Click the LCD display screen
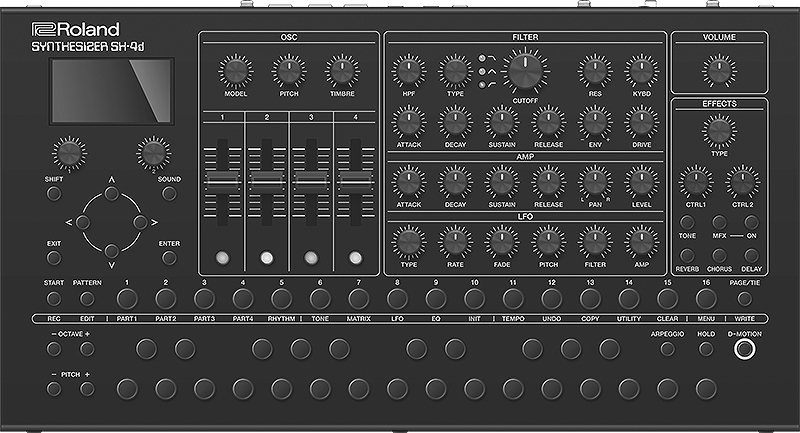 112,91
